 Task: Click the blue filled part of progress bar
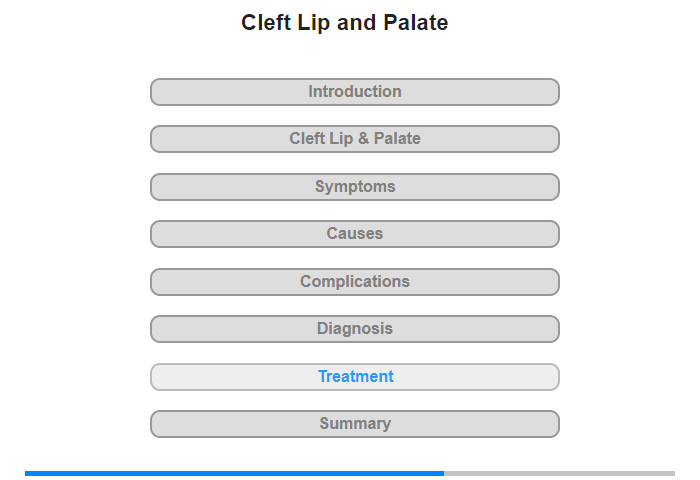[234, 473]
